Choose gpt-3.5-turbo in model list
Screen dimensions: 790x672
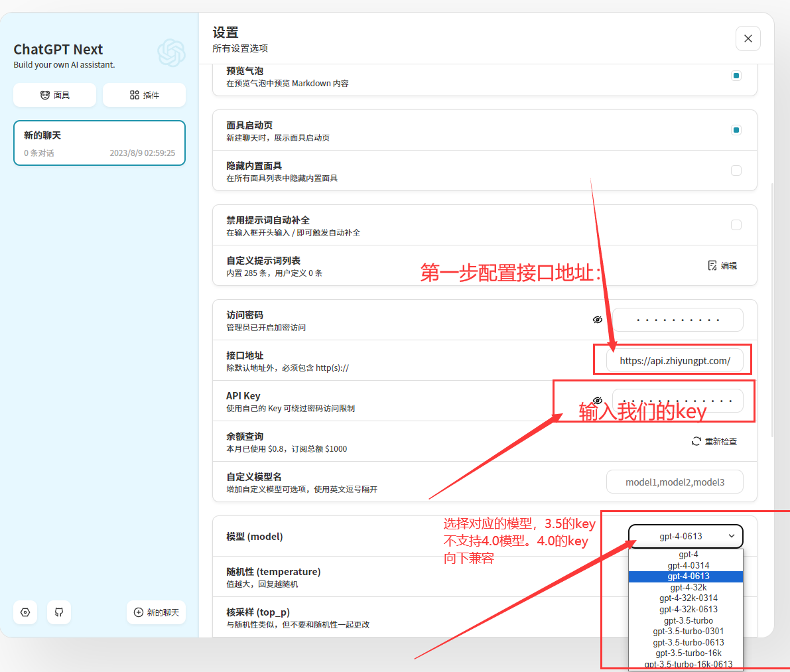point(688,620)
